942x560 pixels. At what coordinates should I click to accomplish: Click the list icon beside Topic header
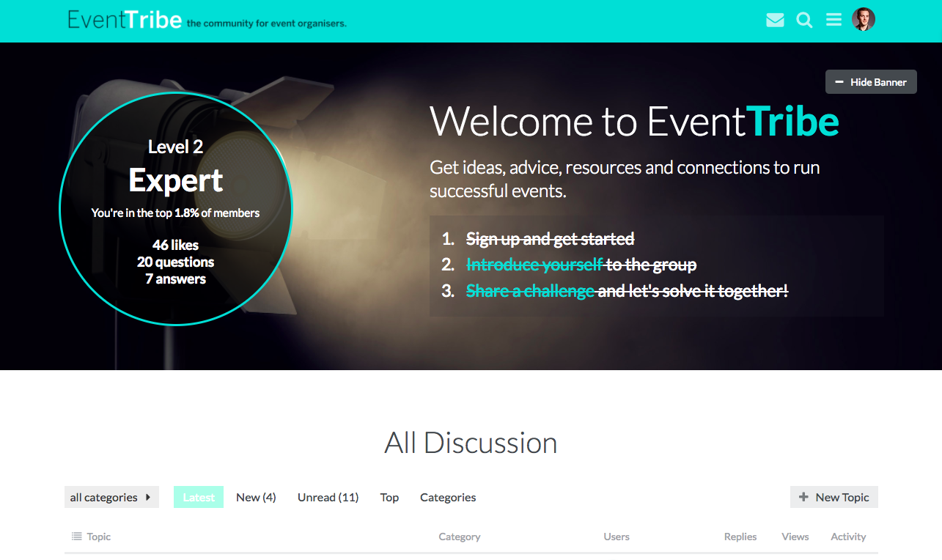pyautogui.click(x=76, y=537)
